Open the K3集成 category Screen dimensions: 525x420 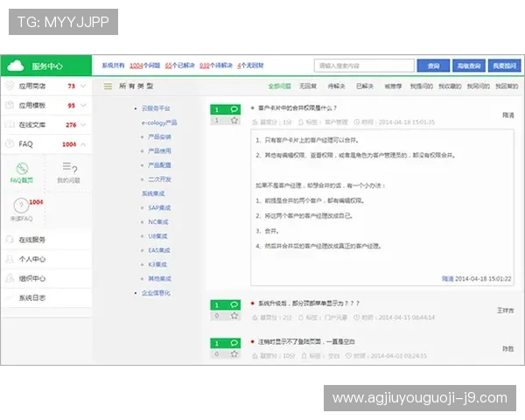pos(157,264)
